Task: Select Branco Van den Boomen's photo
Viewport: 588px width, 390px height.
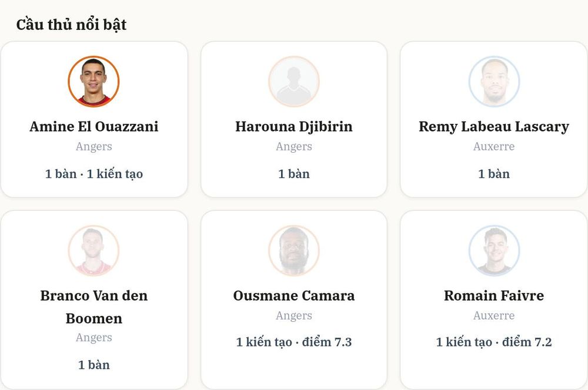Action: (93, 250)
